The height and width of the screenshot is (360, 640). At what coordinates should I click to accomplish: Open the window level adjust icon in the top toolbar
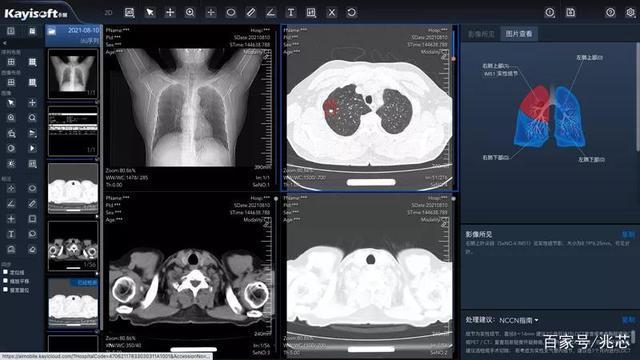[x=311, y=13]
